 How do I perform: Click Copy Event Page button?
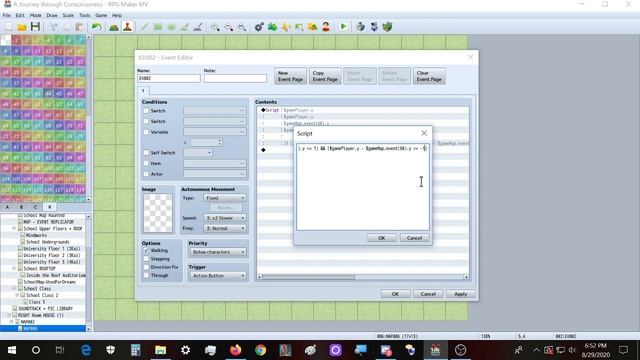pos(325,76)
